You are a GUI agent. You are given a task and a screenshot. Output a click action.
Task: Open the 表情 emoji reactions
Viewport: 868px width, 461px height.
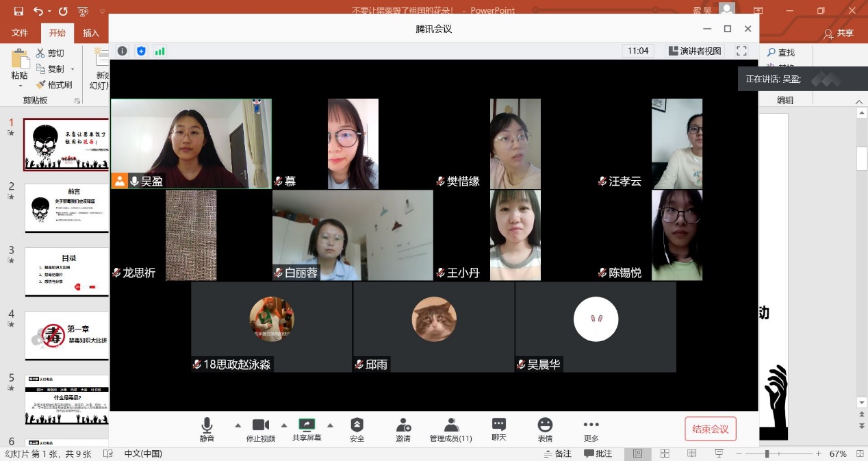click(545, 429)
